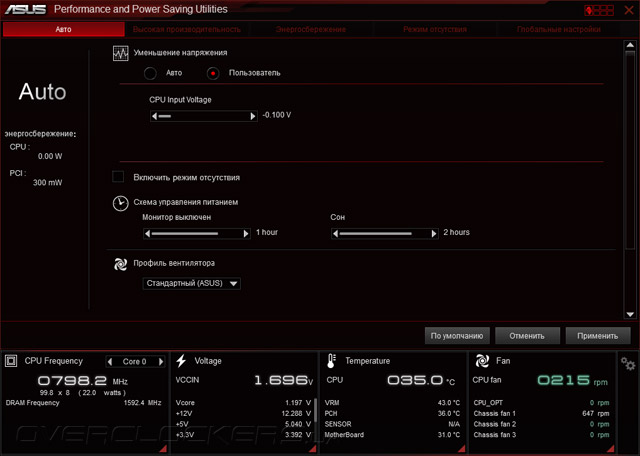Expand the Temperature panel corner triangle
Screen dimensions: 640x456
pyautogui.click(x=462, y=449)
